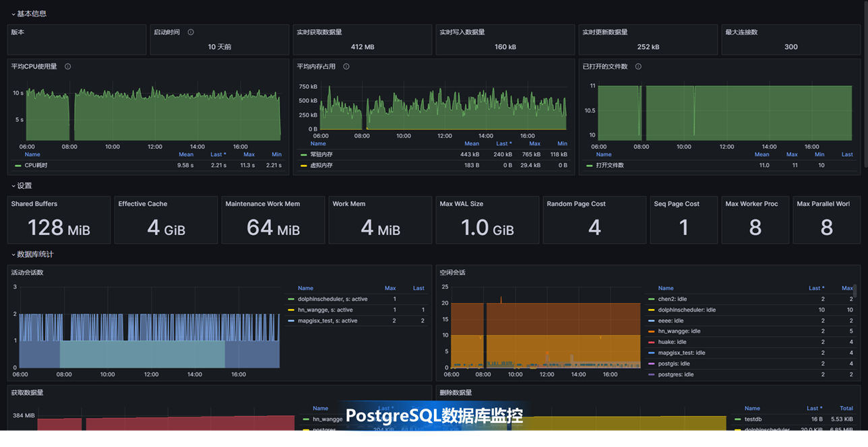
Task: Click the yellow swatch beside 虚拟内存
Action: pyautogui.click(x=304, y=165)
